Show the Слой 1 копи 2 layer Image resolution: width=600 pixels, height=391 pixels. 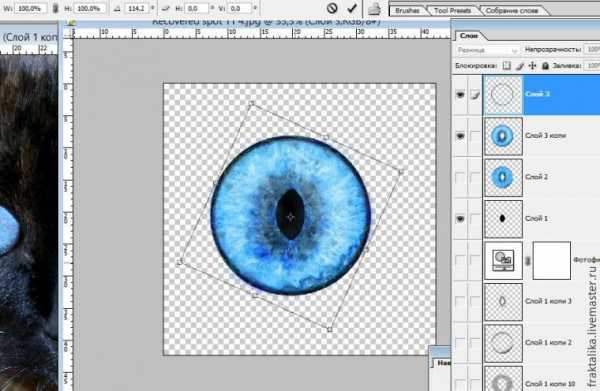460,343
